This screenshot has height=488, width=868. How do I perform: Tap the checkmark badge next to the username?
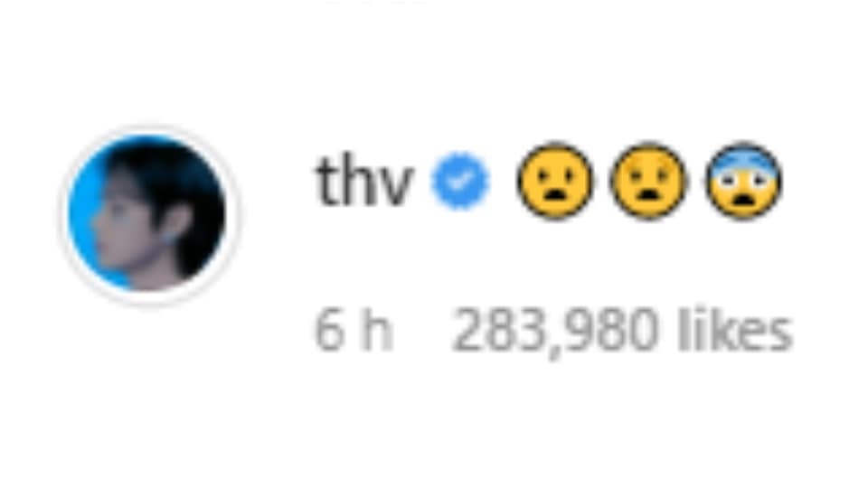point(460,181)
